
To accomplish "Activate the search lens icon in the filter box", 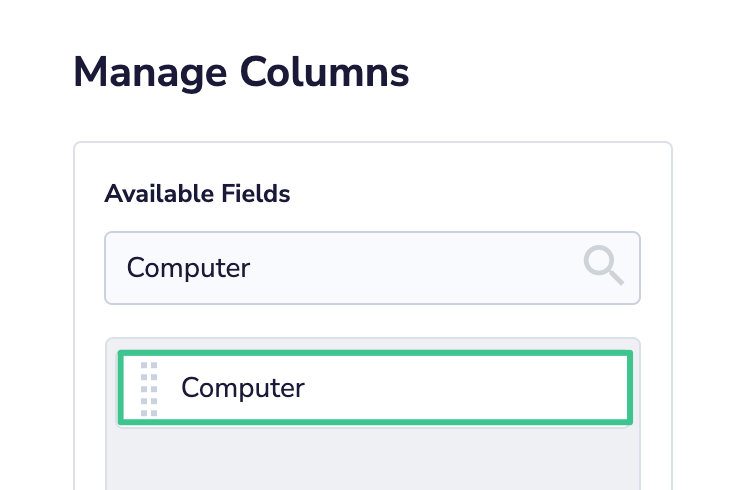I will tap(604, 265).
